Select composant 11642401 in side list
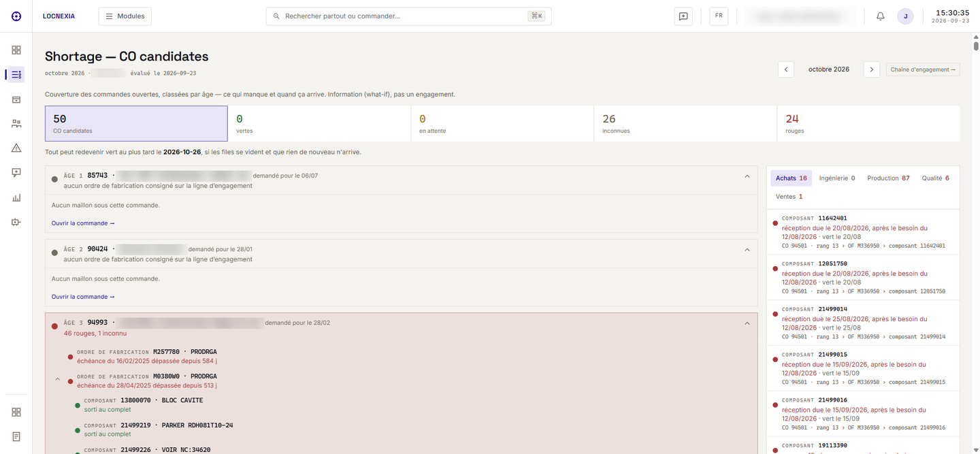980x454 pixels. 863,232
